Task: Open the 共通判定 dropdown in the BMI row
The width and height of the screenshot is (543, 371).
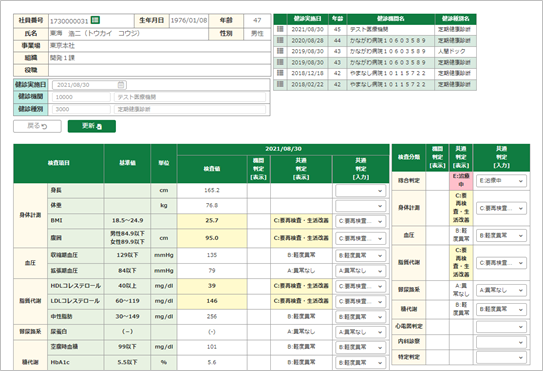Action: click(x=360, y=221)
